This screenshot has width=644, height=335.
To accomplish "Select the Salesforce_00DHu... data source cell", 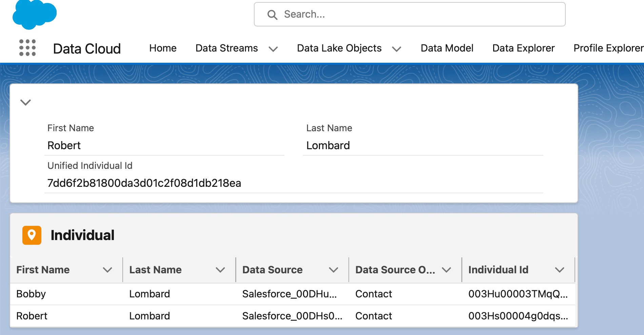I will point(289,294).
